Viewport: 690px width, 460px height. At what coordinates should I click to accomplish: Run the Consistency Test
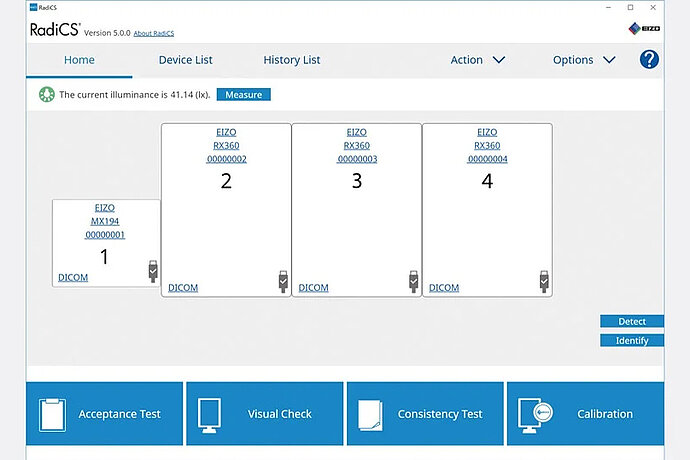point(425,414)
